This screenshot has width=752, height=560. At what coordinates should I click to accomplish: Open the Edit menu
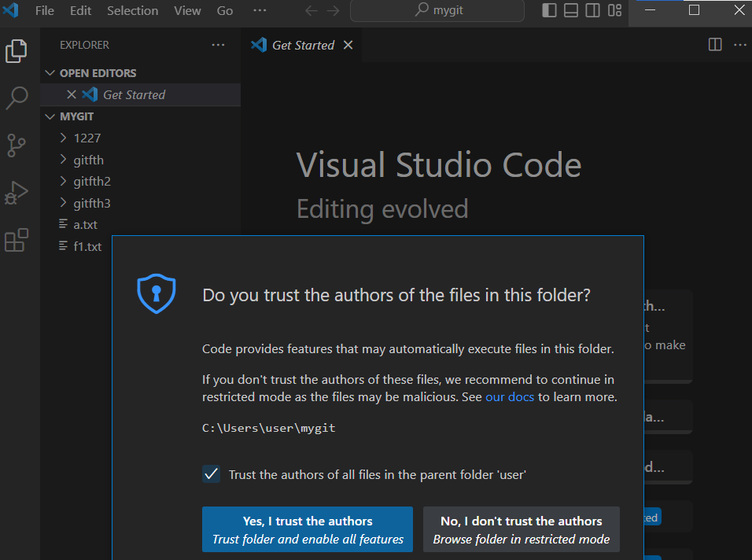80,10
